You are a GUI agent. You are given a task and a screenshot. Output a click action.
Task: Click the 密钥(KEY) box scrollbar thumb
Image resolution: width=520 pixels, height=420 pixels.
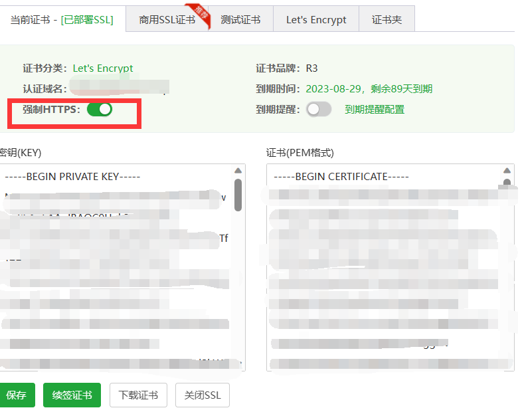coord(238,194)
